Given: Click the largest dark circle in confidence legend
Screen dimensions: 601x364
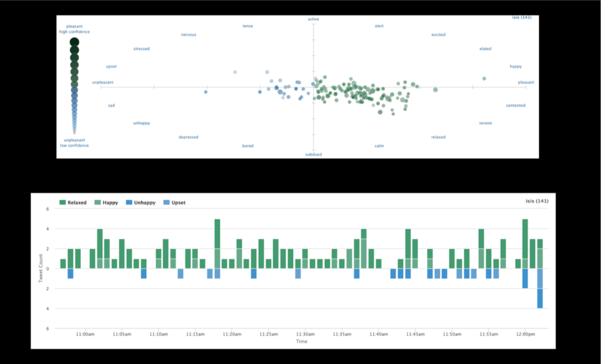Looking at the screenshot, I should [x=75, y=42].
